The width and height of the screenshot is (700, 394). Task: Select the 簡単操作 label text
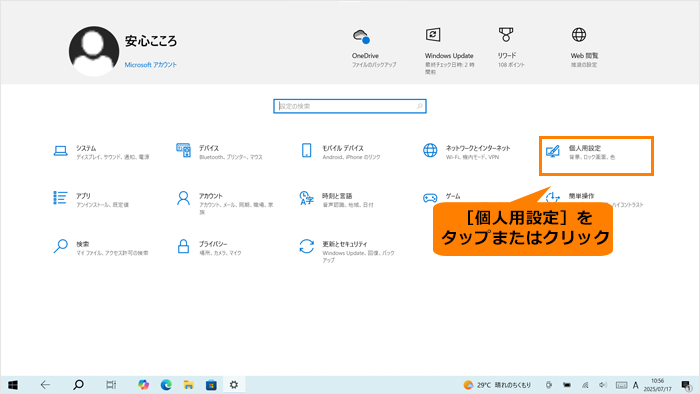581,196
